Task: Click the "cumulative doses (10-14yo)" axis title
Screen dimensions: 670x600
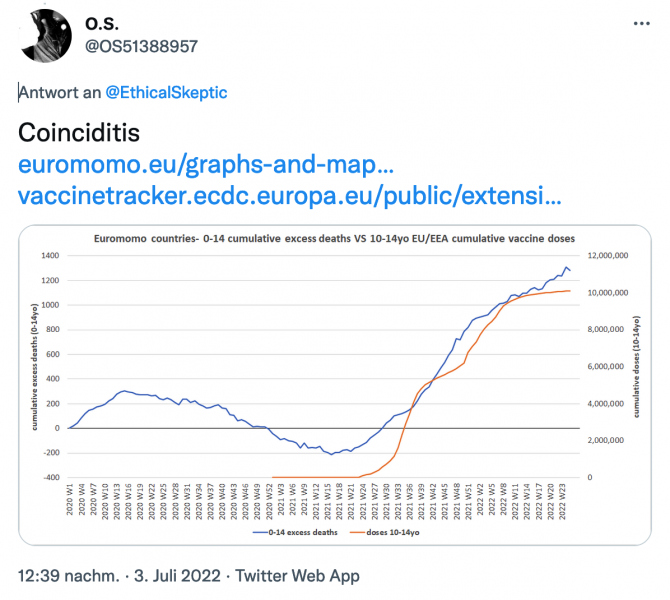Action: pos(636,366)
